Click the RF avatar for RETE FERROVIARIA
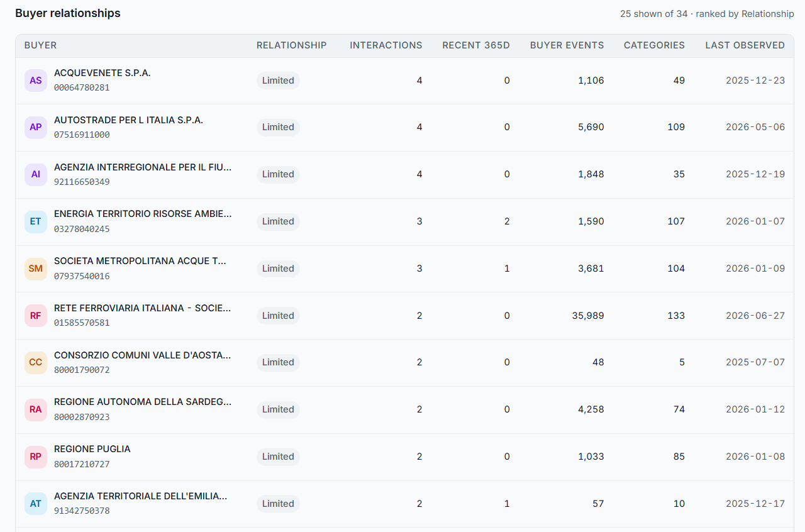 36,316
